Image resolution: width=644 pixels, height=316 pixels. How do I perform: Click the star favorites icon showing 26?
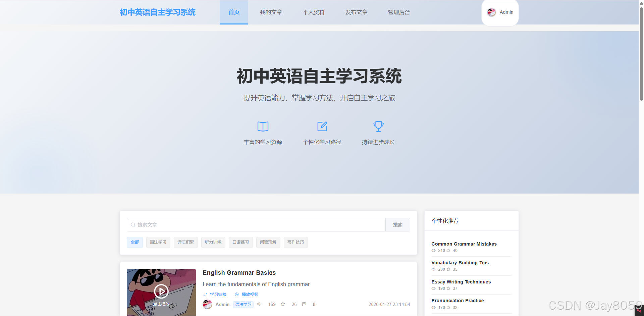(283, 304)
